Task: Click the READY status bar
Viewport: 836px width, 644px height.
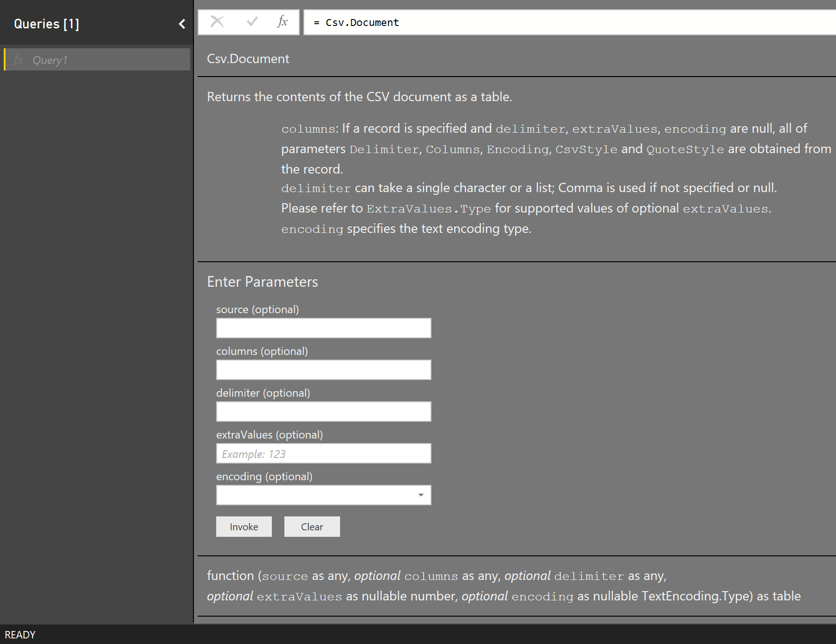Action: [x=21, y=635]
